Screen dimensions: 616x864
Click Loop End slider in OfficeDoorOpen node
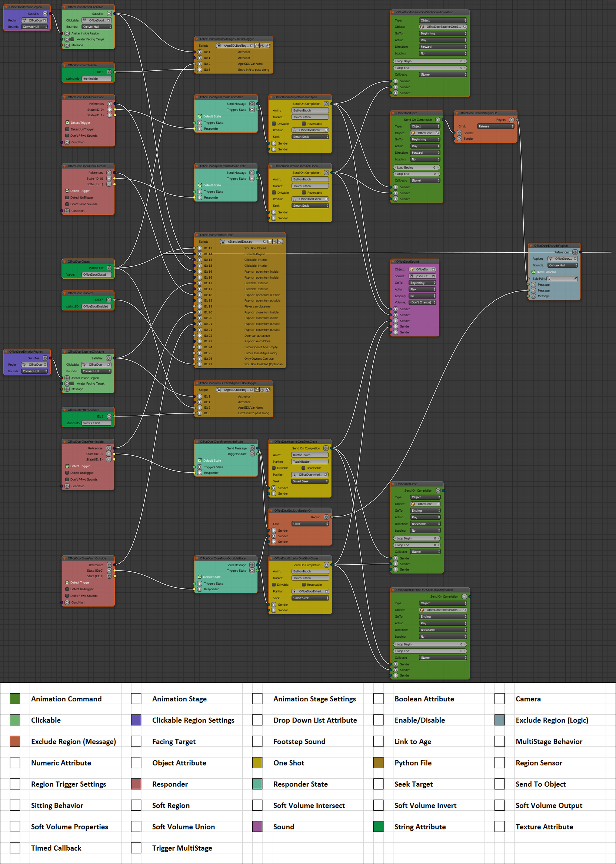pyautogui.click(x=416, y=174)
